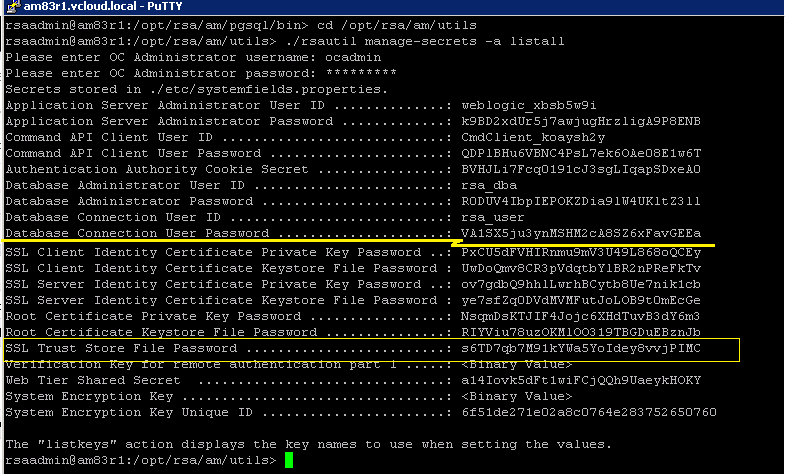The height and width of the screenshot is (475, 785).
Task: Click the System Encryption Key Unique ID value
Action: 588,412
